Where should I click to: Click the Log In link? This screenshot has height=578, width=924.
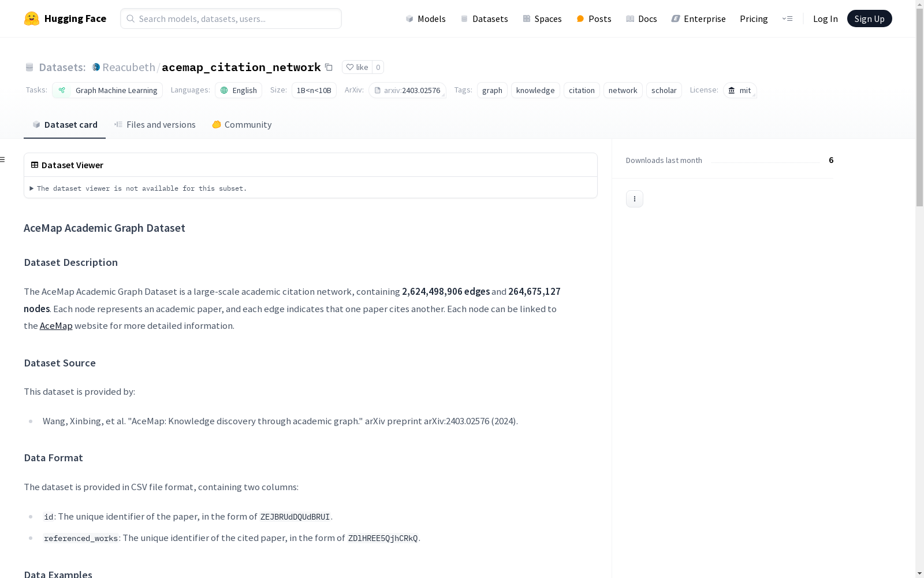click(x=825, y=18)
